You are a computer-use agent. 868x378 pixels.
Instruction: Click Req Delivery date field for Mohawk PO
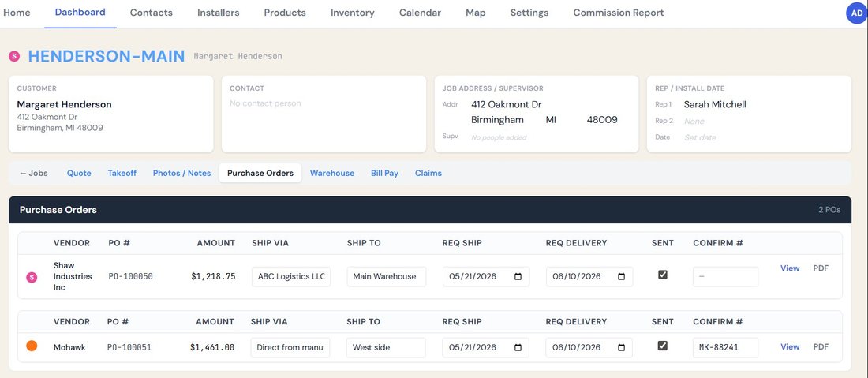[x=589, y=347]
